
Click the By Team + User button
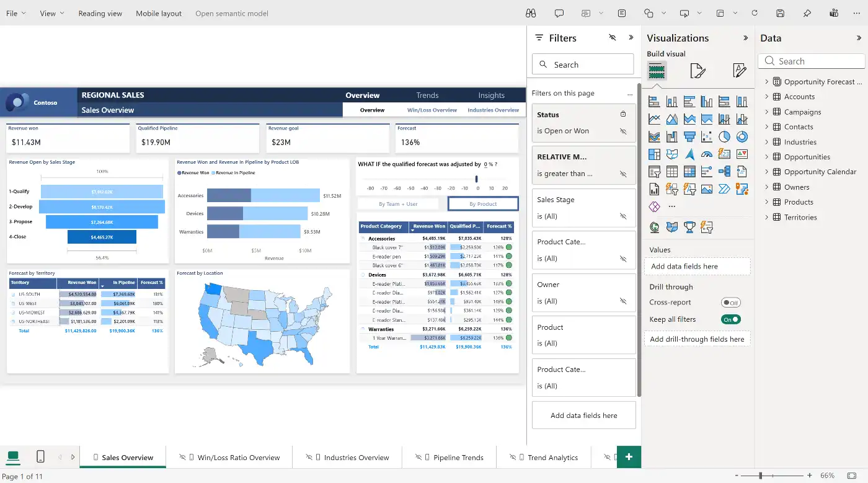tap(398, 203)
